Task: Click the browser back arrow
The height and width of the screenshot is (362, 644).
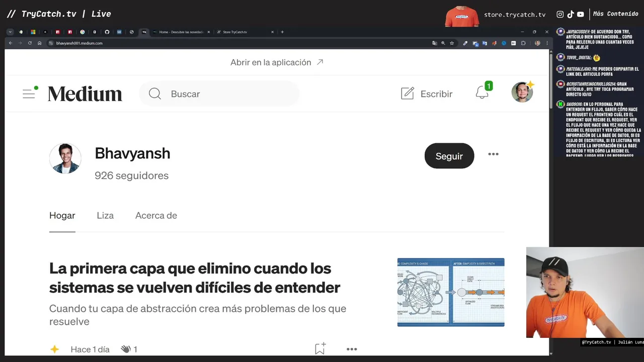Action: (11, 43)
